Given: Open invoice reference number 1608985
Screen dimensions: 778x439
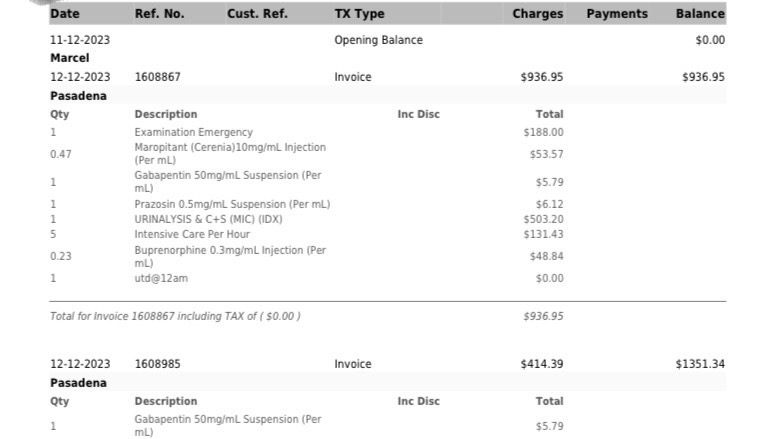Looking at the screenshot, I should (157, 364).
